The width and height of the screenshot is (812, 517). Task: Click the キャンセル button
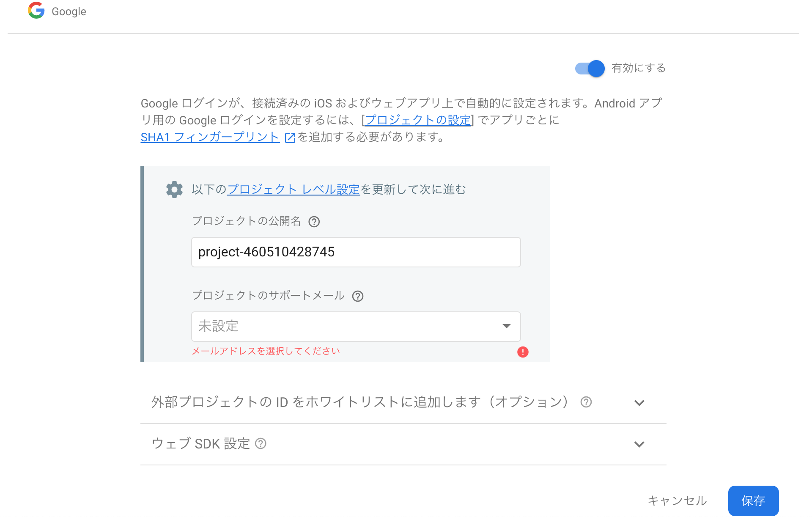pyautogui.click(x=678, y=501)
